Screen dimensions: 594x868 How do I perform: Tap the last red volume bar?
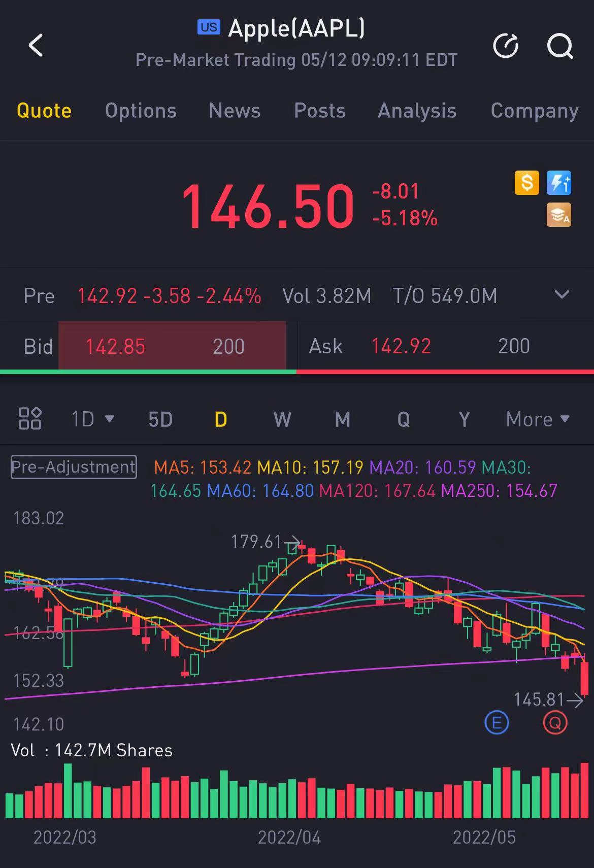click(584, 790)
